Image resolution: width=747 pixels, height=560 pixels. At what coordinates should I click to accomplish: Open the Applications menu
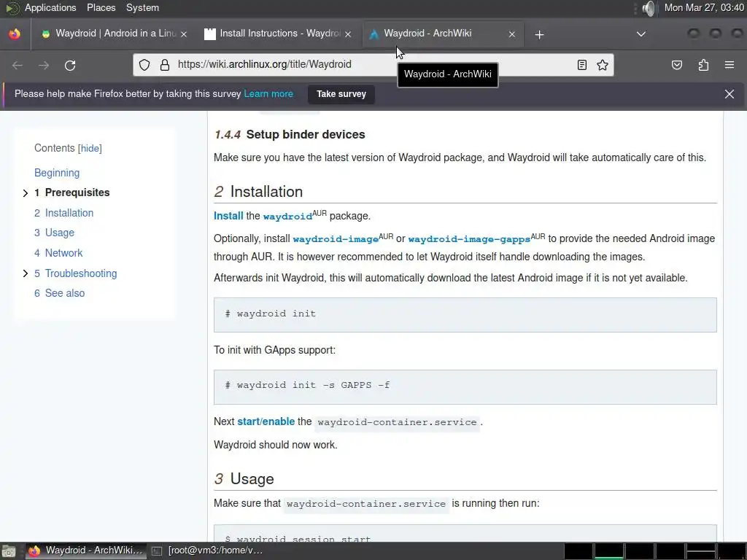50,7
